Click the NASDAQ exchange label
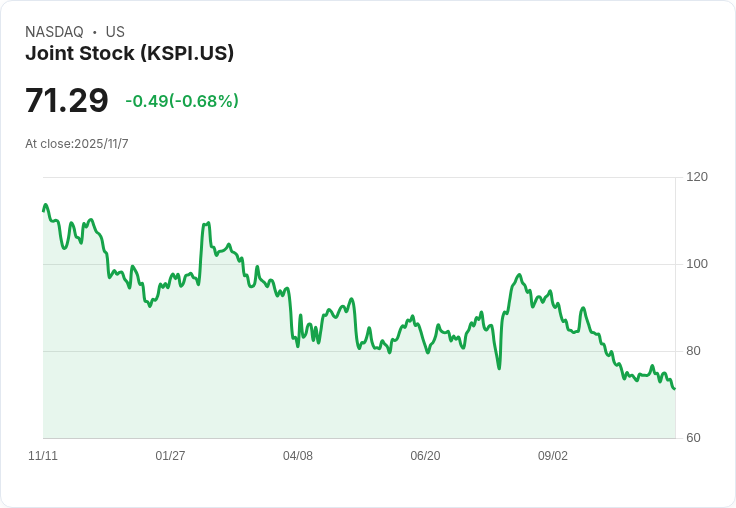Viewport: 736px width, 508px height. tap(54, 32)
